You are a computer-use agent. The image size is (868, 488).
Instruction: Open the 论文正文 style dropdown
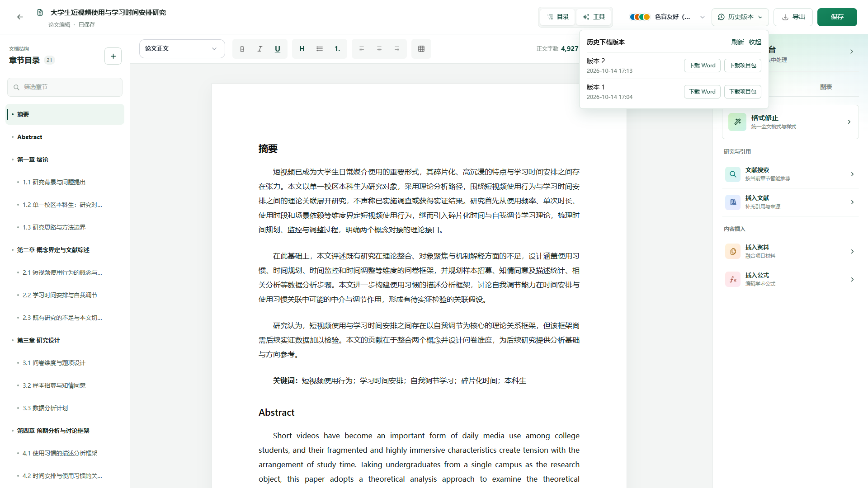point(182,49)
